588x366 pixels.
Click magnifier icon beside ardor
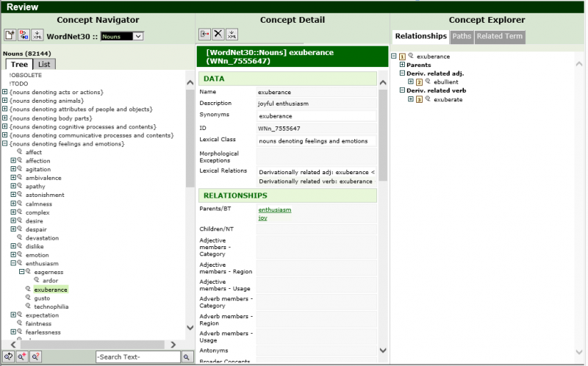37,280
